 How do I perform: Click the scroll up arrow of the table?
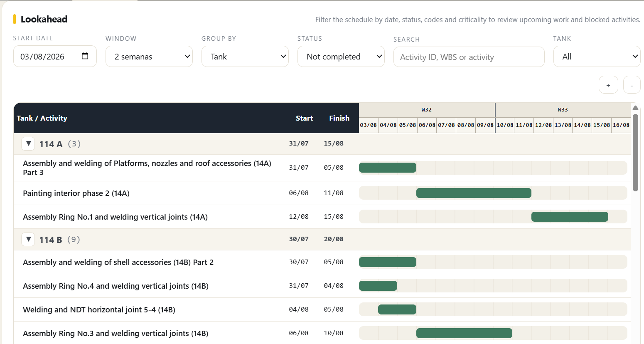[x=635, y=108]
